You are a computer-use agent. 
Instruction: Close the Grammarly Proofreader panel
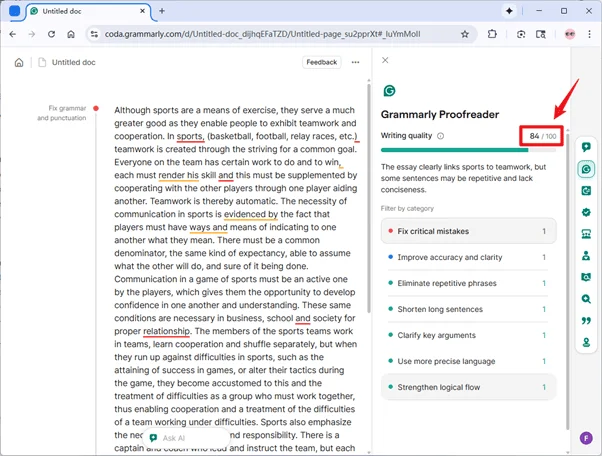pyautogui.click(x=385, y=60)
